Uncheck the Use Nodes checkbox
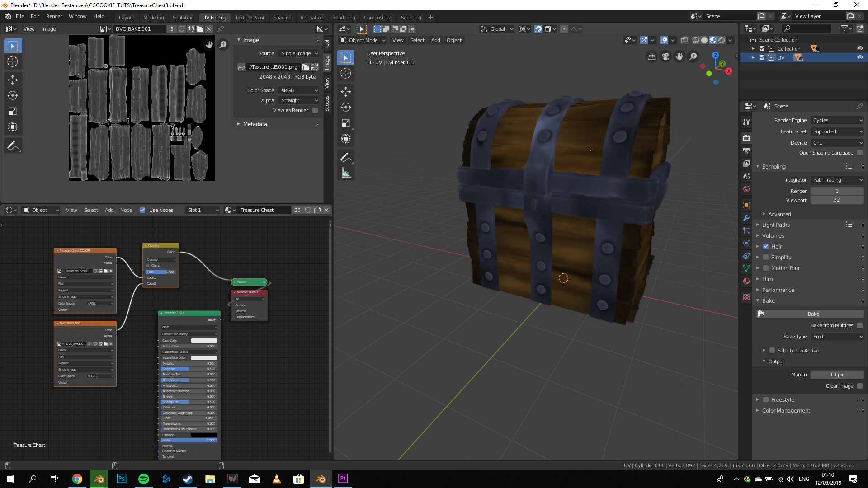 tap(142, 210)
